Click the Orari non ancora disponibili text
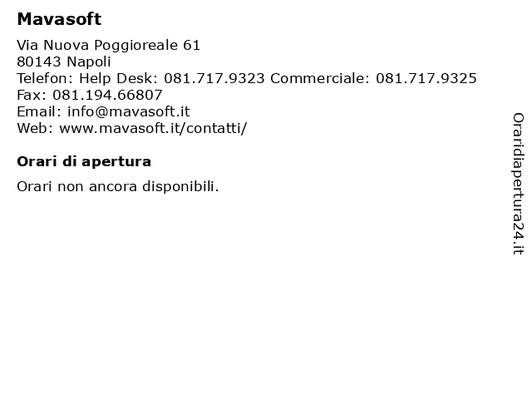532x399 pixels. [x=118, y=186]
